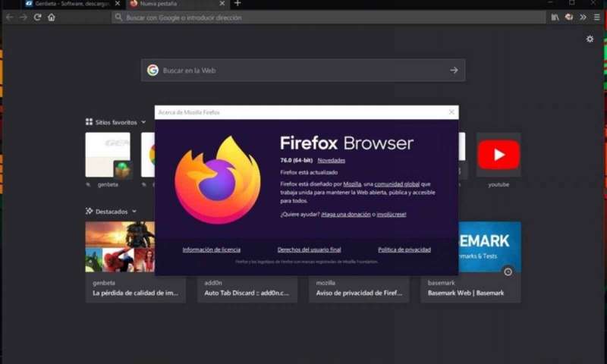Submit search with the arrow button
Image resolution: width=607 pixels, height=364 pixels.
point(454,71)
